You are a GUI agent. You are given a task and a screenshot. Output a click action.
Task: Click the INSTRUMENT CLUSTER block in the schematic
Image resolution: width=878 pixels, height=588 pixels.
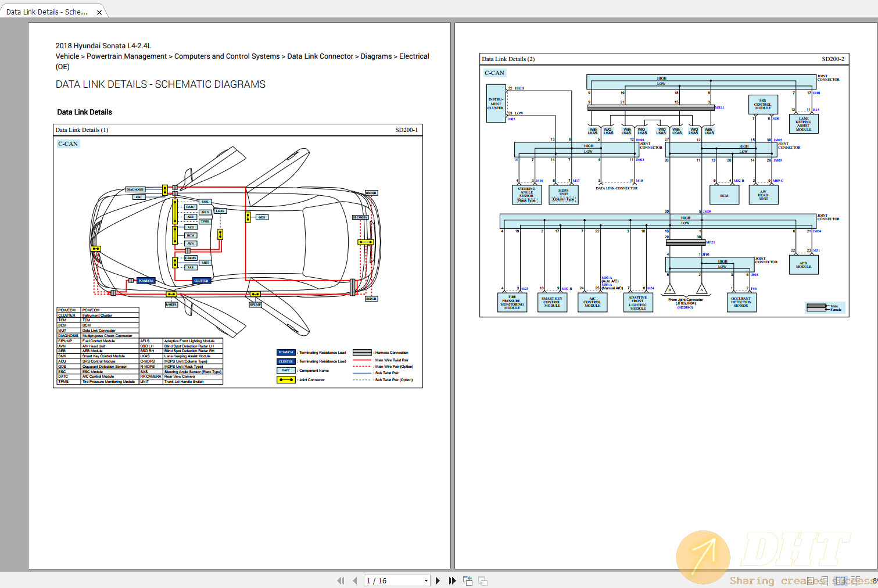click(496, 103)
